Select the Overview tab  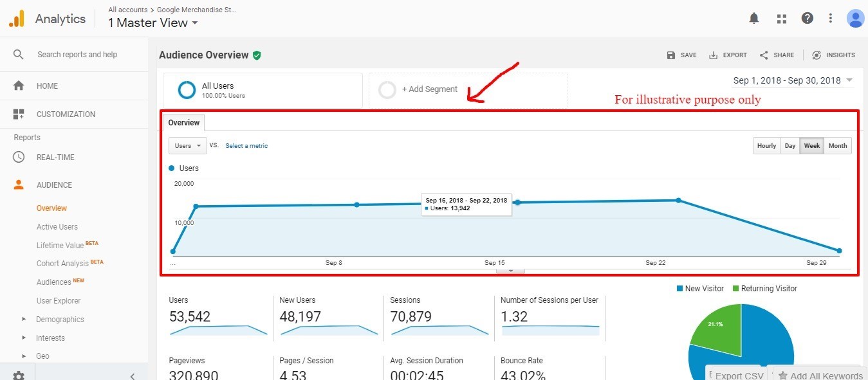tap(184, 123)
